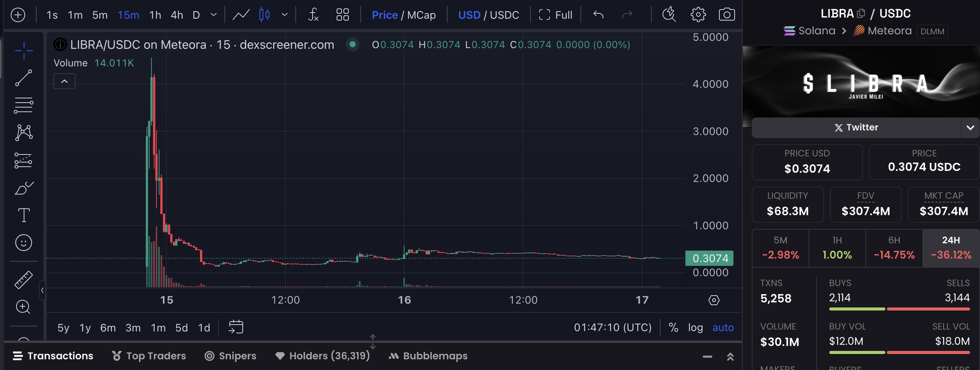980x370 pixels.
Task: Undo the last chart action
Action: tap(598, 15)
